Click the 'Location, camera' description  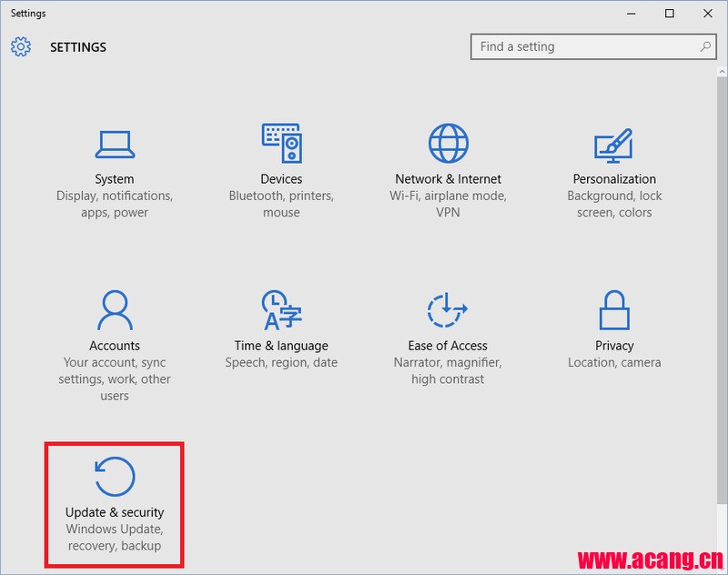(x=614, y=362)
